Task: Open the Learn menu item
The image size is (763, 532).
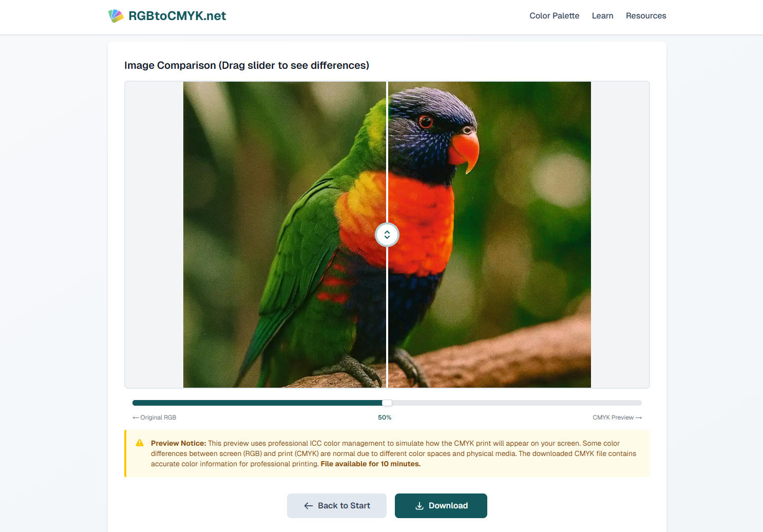Action: coord(602,16)
